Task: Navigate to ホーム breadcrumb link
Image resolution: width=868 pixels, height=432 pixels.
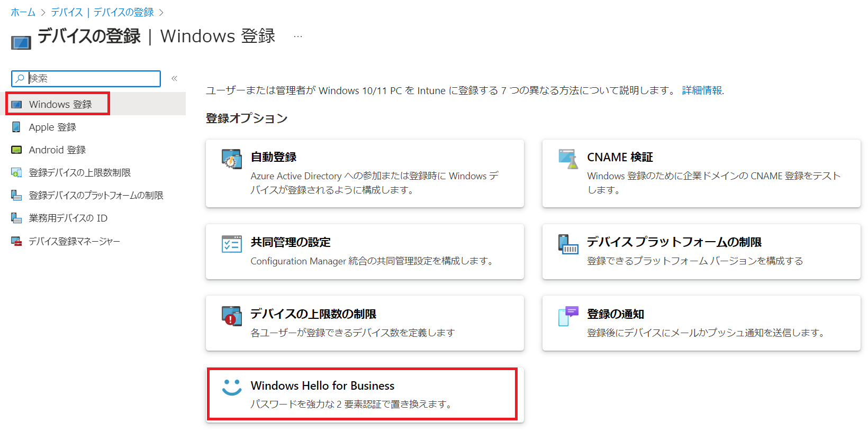Action: (23, 12)
